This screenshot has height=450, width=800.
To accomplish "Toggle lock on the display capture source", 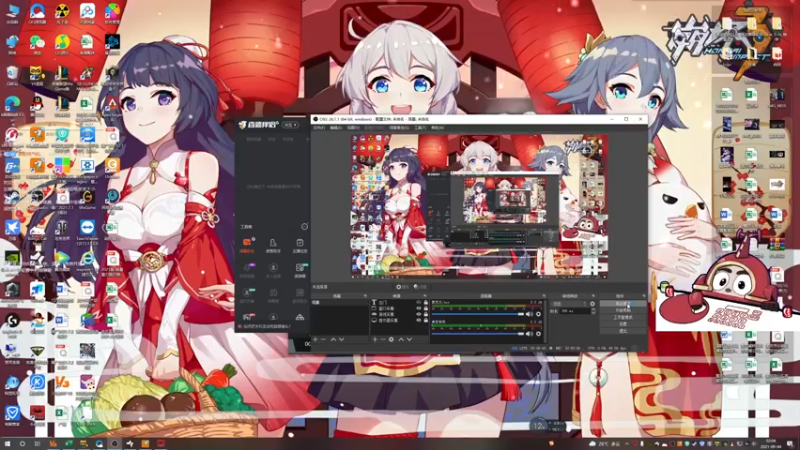I will point(426,320).
